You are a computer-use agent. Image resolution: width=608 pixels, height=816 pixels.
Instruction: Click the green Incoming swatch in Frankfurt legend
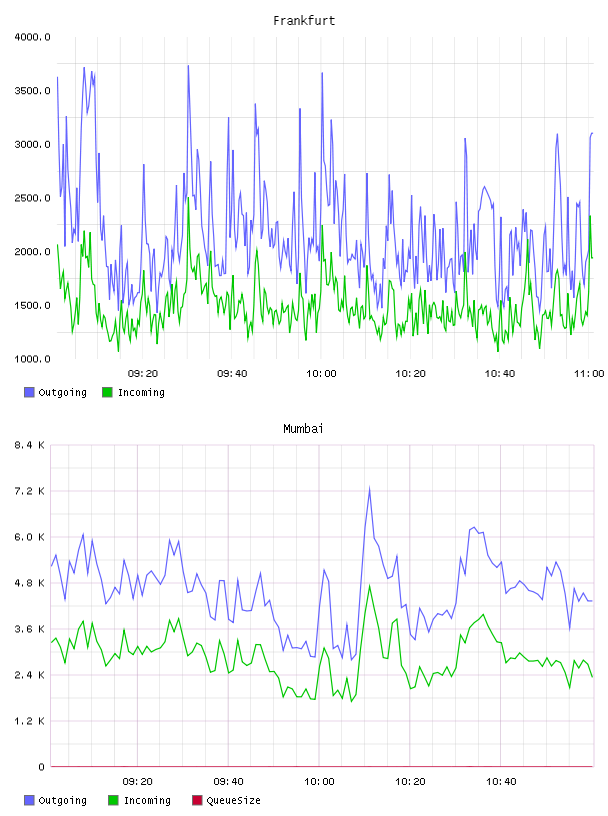107,392
